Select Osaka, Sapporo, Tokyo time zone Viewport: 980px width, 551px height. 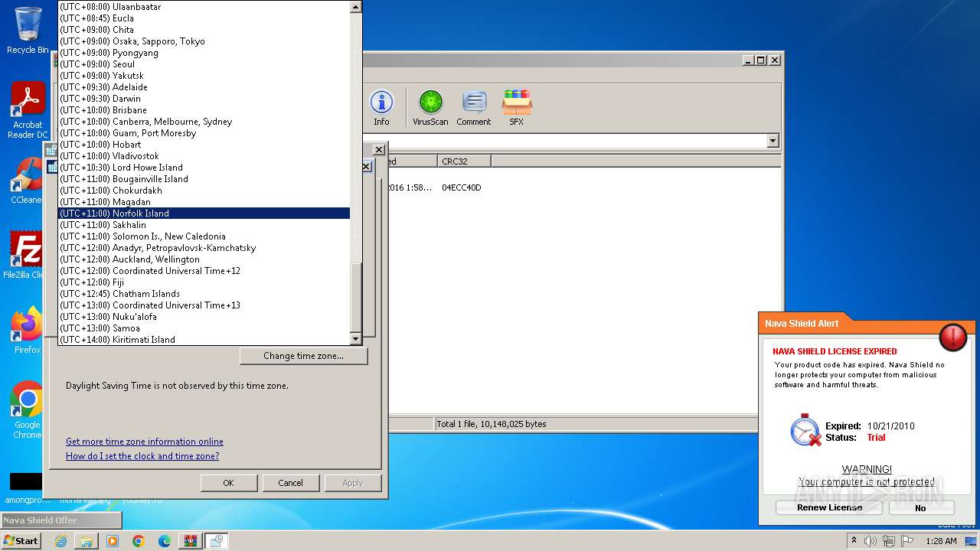[x=204, y=41]
